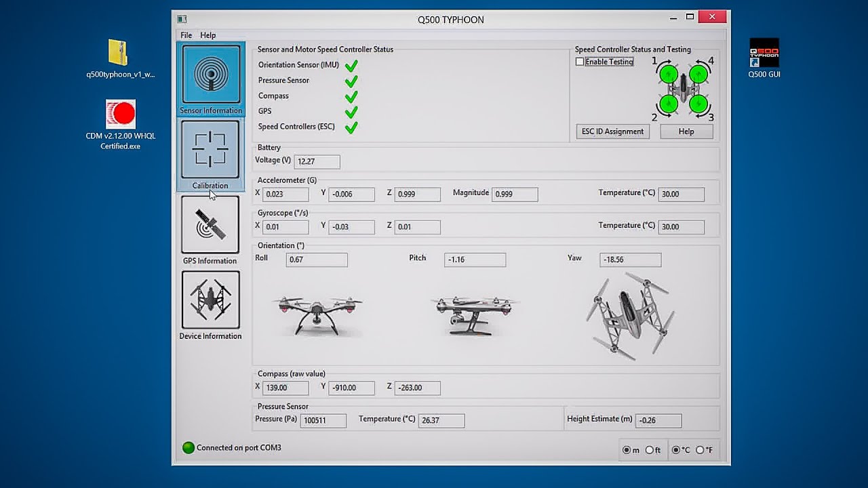The image size is (868, 488).
Task: Click the GPS status green checkmark
Action: tap(351, 112)
